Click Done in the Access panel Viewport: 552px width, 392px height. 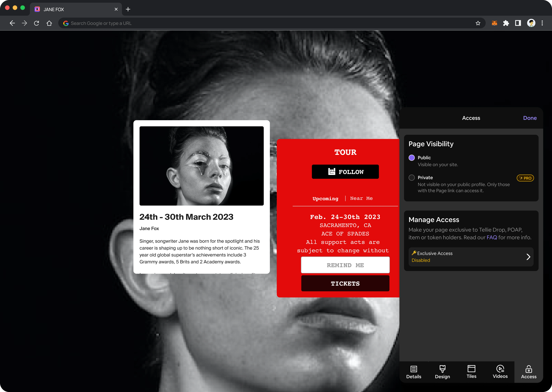(x=530, y=118)
